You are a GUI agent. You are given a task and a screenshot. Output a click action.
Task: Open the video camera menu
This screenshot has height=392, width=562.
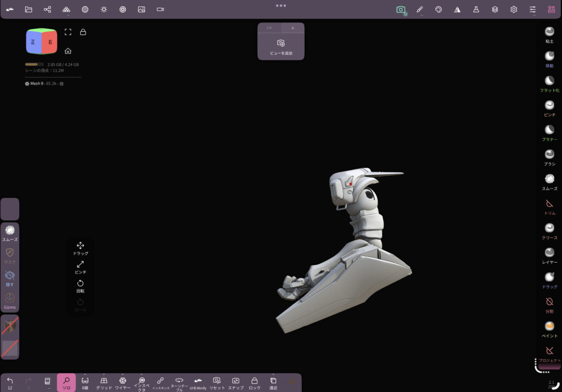(160, 9)
